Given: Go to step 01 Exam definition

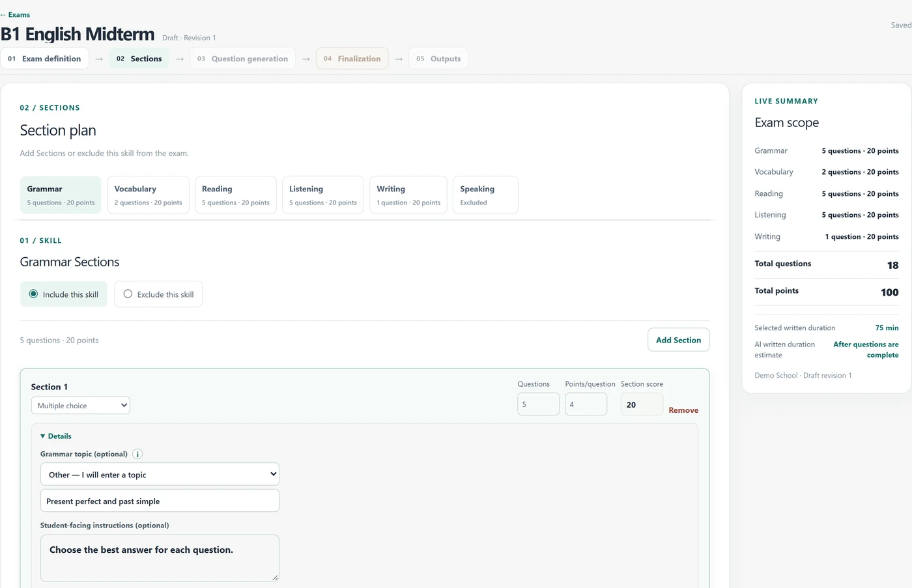Looking at the screenshot, I should 45,59.
